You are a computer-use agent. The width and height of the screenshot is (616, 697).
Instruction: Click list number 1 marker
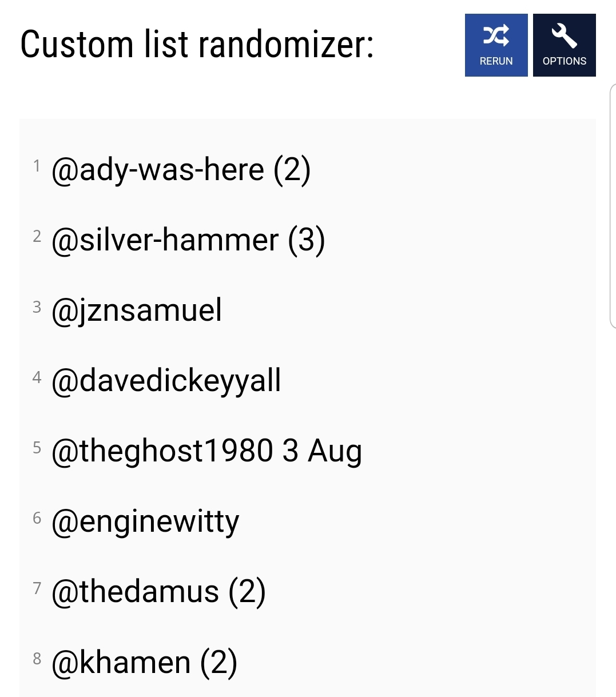click(x=37, y=166)
